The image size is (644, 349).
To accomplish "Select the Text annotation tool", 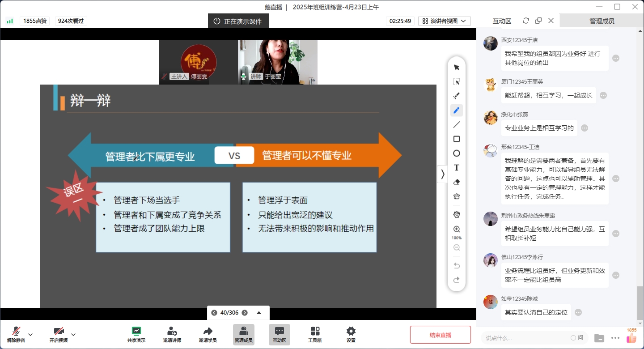I will point(457,168).
